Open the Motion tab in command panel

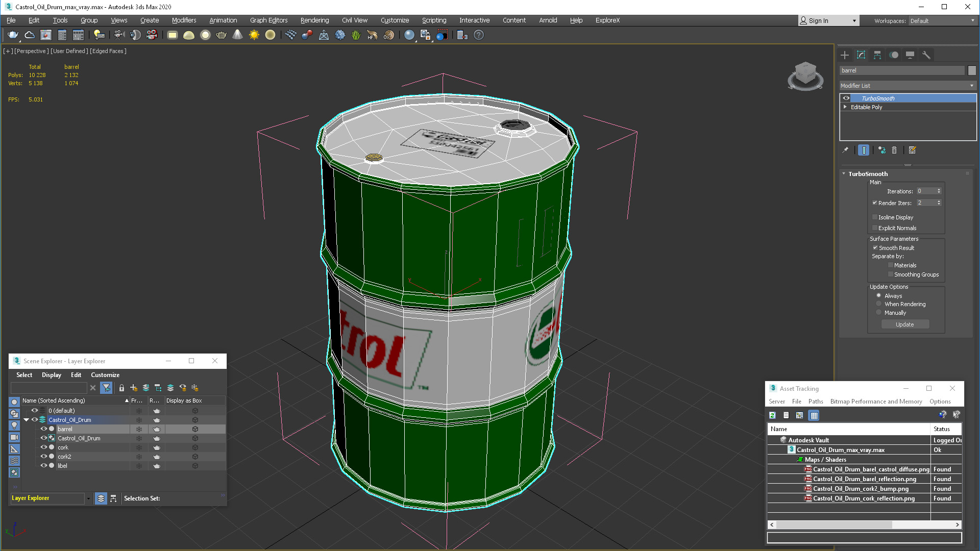click(x=894, y=55)
